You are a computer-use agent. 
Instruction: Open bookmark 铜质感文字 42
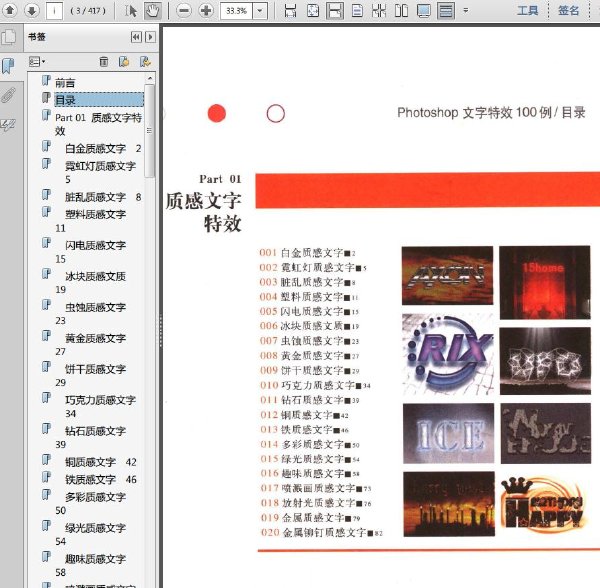(x=101, y=462)
